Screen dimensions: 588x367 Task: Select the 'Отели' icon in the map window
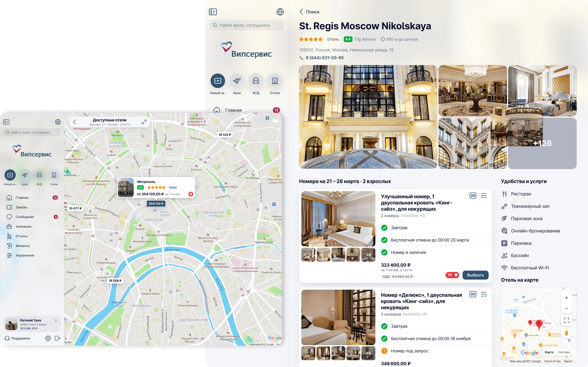[x=54, y=175]
